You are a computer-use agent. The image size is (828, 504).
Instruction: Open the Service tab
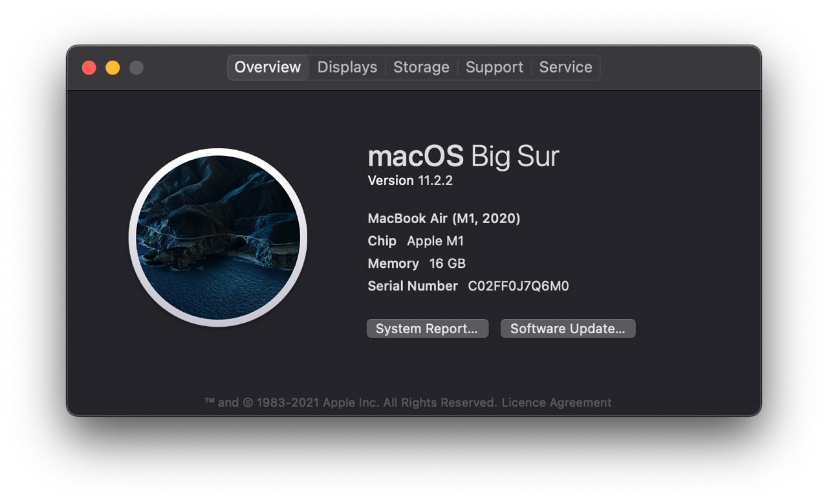coord(566,67)
